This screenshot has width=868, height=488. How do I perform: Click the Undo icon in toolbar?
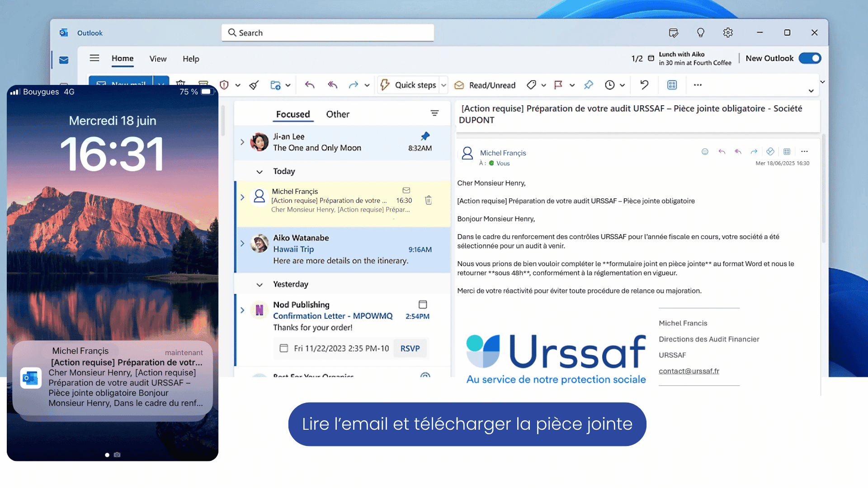pos(644,84)
